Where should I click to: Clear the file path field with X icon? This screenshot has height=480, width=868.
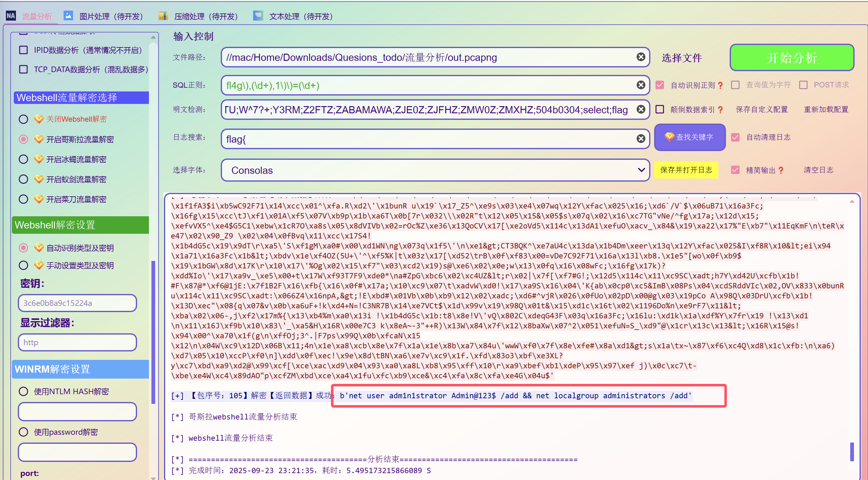point(641,57)
